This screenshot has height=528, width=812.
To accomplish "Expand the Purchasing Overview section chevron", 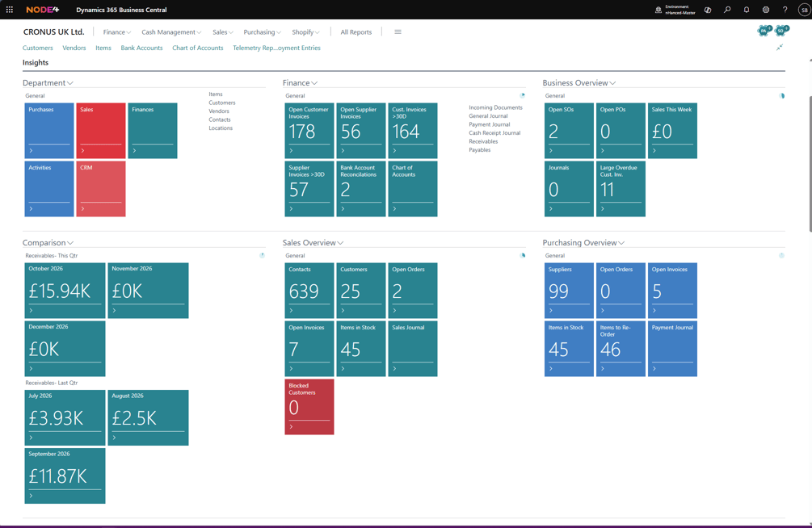I will pos(621,243).
